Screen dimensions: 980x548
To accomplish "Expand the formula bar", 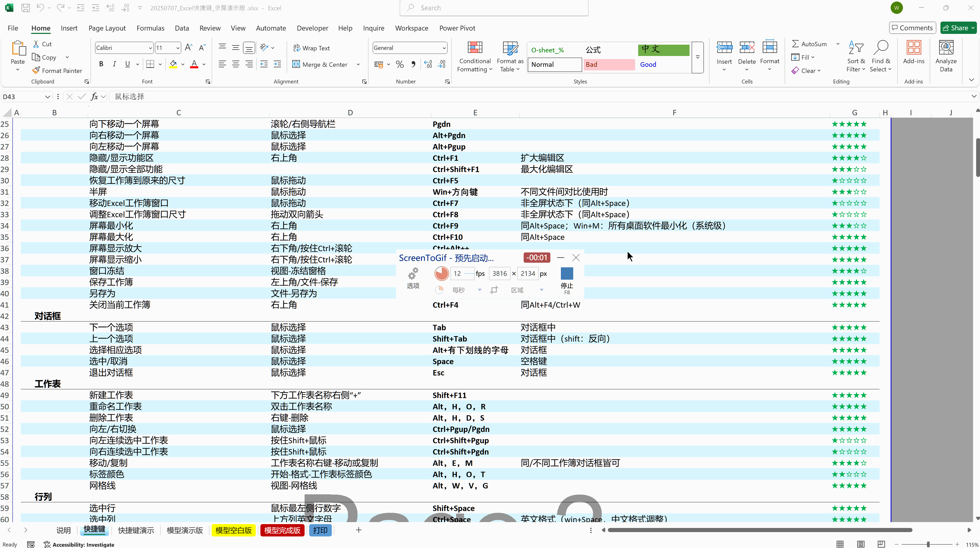I will (x=974, y=97).
